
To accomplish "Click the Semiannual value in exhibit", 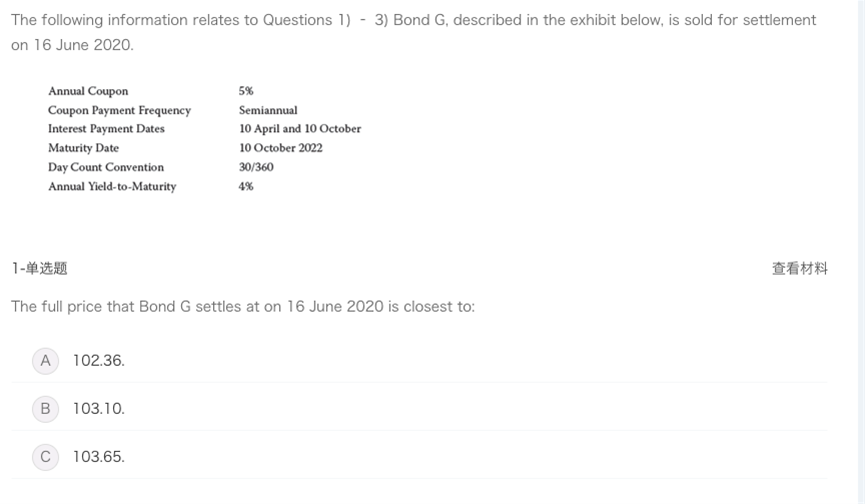I will 268,110.
